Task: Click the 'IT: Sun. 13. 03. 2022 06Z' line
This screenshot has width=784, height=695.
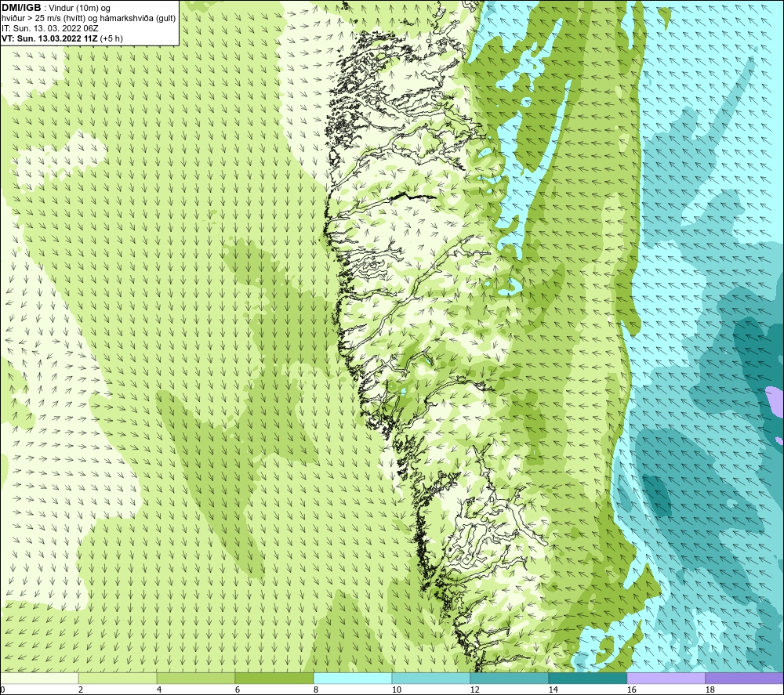Action: click(x=50, y=28)
